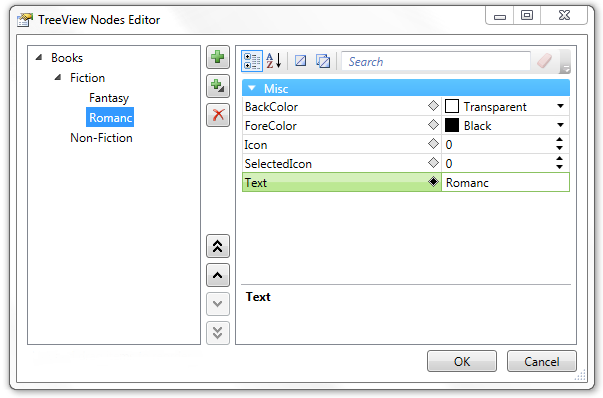
Task: Click the black ForeColor swatch
Action: [452, 125]
